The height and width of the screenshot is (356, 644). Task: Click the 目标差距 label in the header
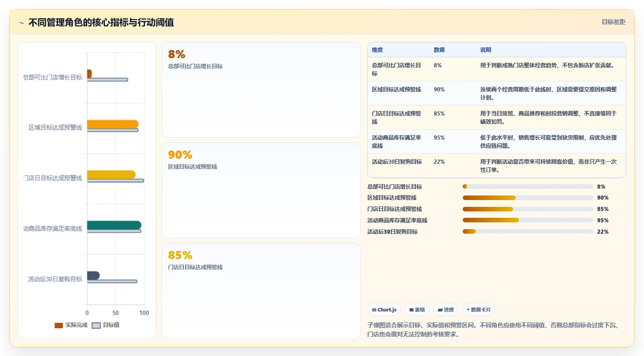point(613,22)
